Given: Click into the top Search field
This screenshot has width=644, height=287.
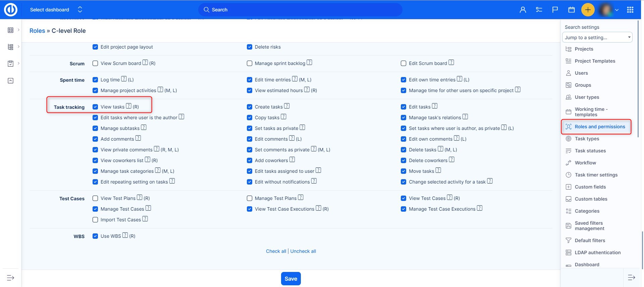Looking at the screenshot, I should (300, 10).
